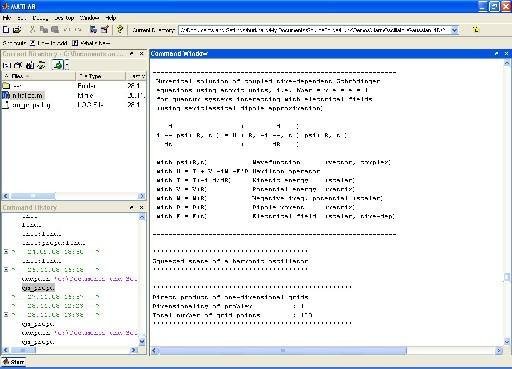Click Find Files binoculars icon
This screenshot has width=512, height=369.
click(x=30, y=65)
